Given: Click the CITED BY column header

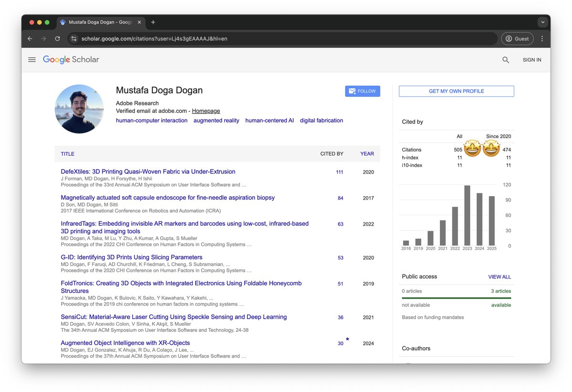Looking at the screenshot, I should [332, 154].
